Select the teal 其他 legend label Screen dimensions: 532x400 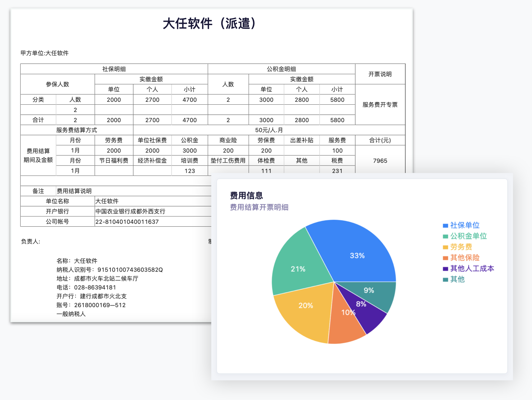point(457,279)
